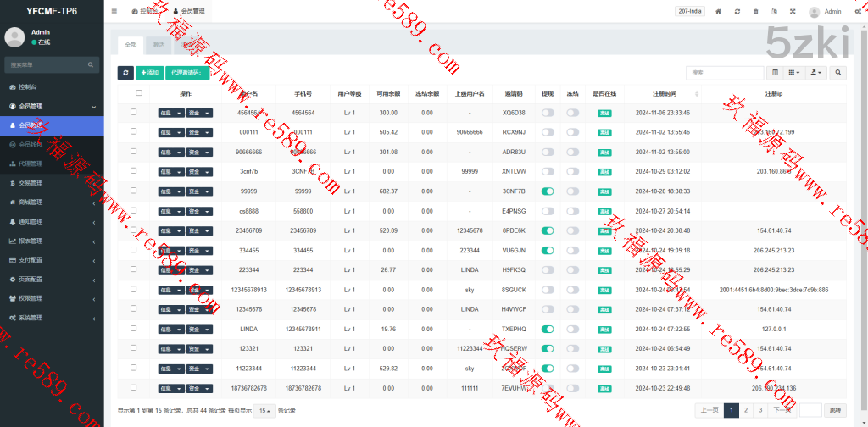The height and width of the screenshot is (427, 868).
Task: Click the green 添加 button
Action: (150, 74)
